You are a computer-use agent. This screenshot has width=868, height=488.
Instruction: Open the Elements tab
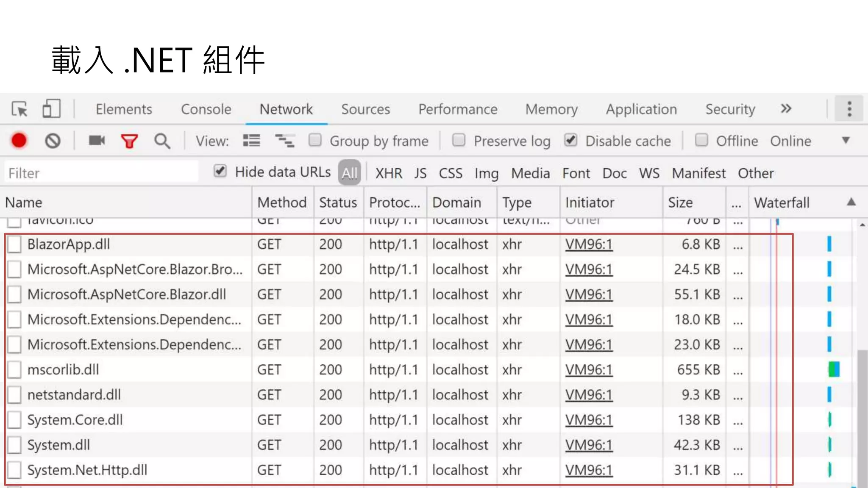pyautogui.click(x=124, y=109)
